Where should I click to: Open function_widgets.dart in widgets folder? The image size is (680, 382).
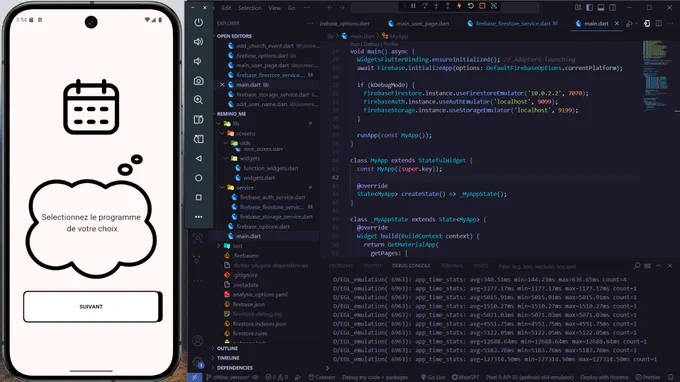(x=271, y=168)
